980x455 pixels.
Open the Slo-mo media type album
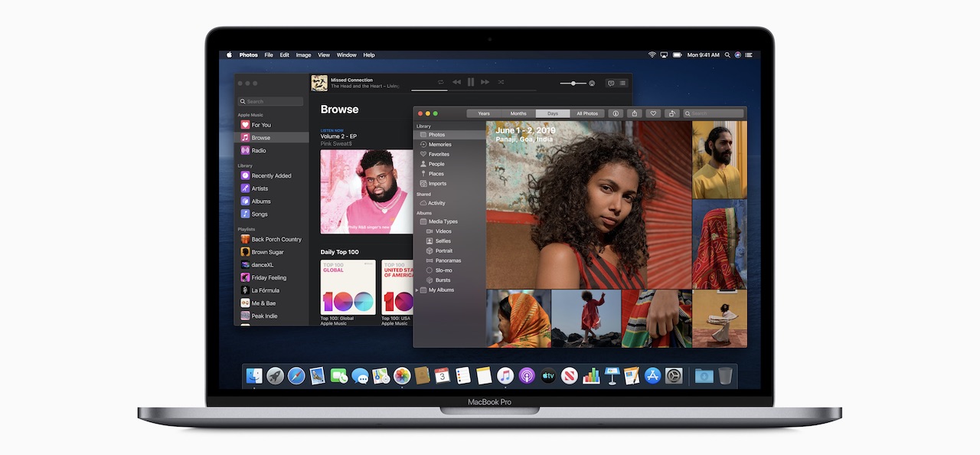[449, 270]
